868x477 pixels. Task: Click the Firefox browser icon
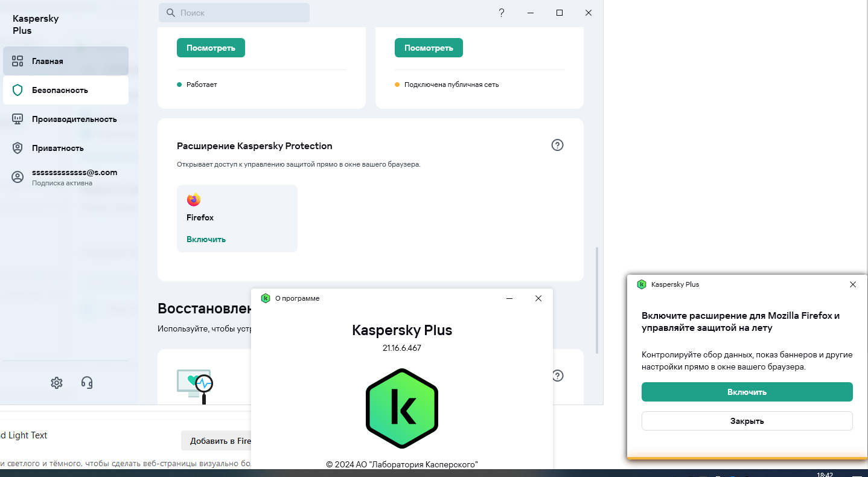(194, 200)
